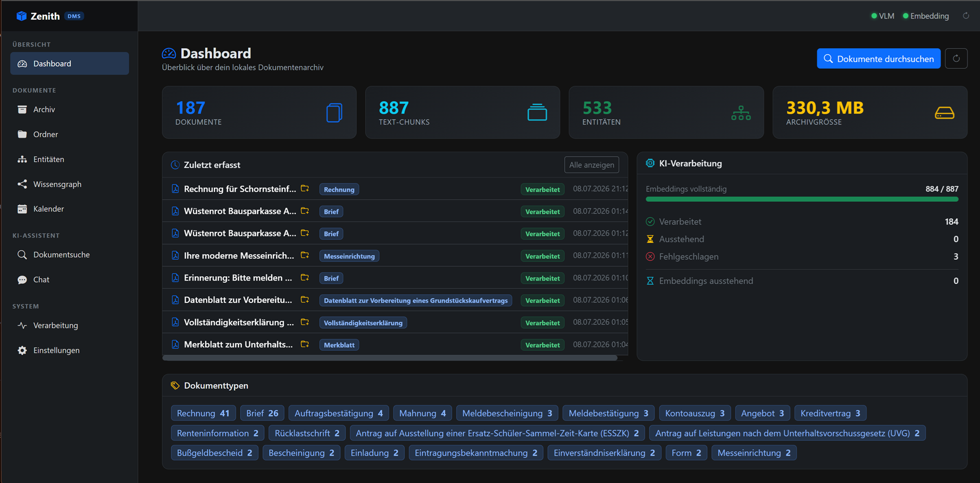
Task: Open Erinnerung: Bitte melden ... document
Action: point(238,277)
